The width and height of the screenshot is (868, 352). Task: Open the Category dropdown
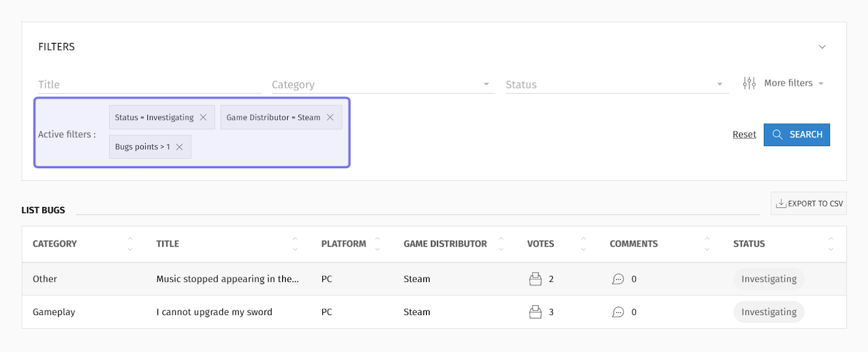click(383, 85)
